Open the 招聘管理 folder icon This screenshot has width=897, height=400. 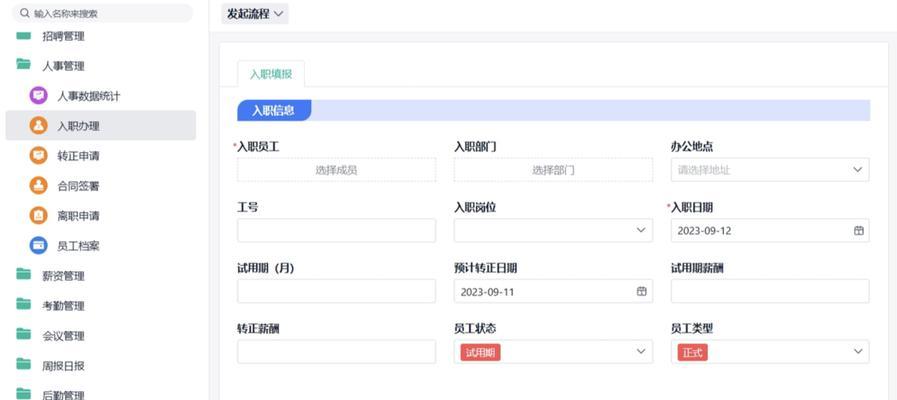[x=23, y=35]
